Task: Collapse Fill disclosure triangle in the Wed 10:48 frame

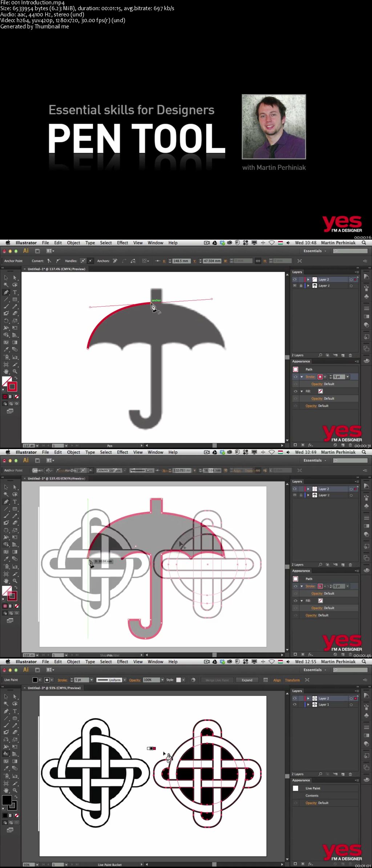Action: (302, 391)
